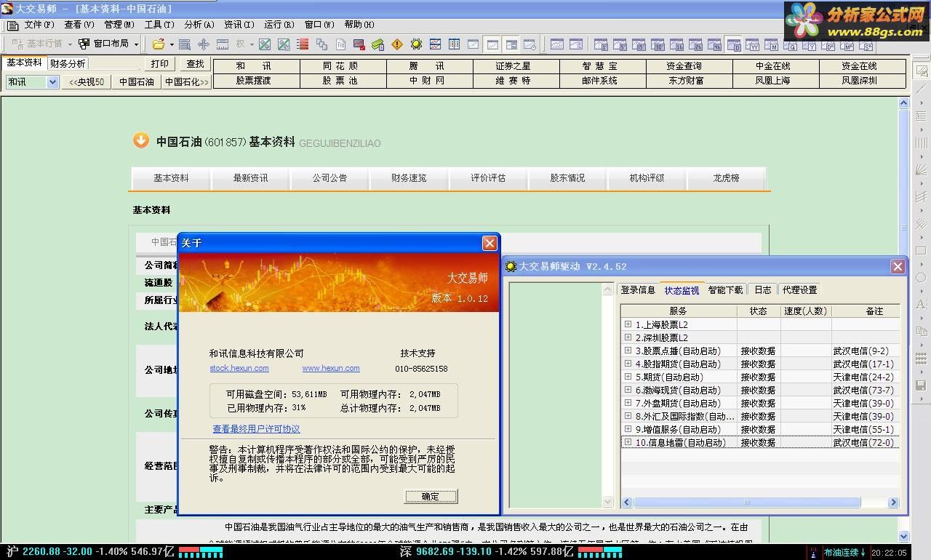The height and width of the screenshot is (560, 931).
Task: Click the monitor with red check icon
Action: (x=359, y=44)
